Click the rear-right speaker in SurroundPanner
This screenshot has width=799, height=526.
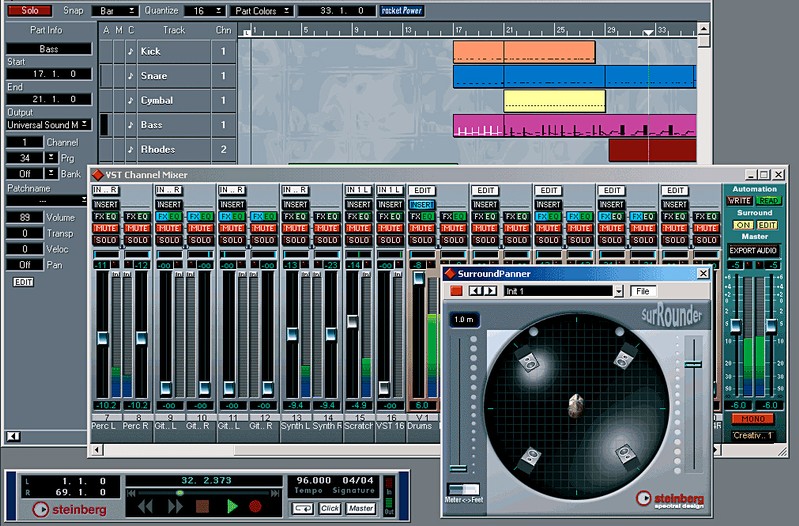click(x=625, y=454)
